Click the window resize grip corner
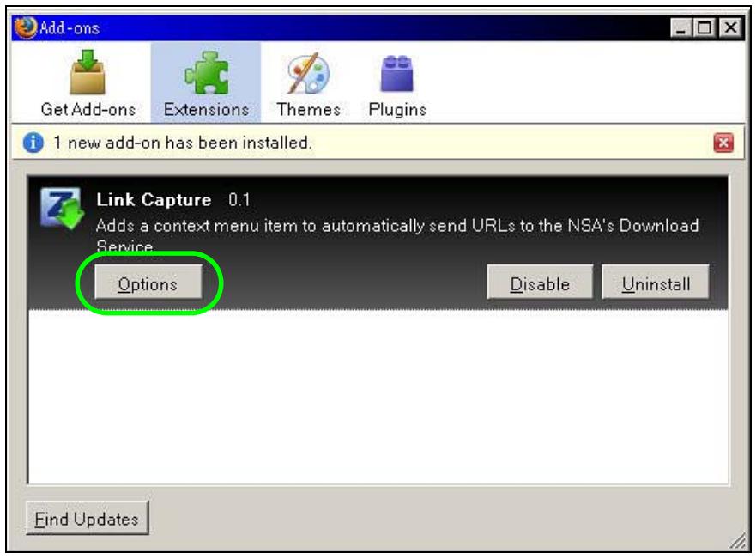Image resolution: width=756 pixels, height=559 pixels. tap(738, 541)
